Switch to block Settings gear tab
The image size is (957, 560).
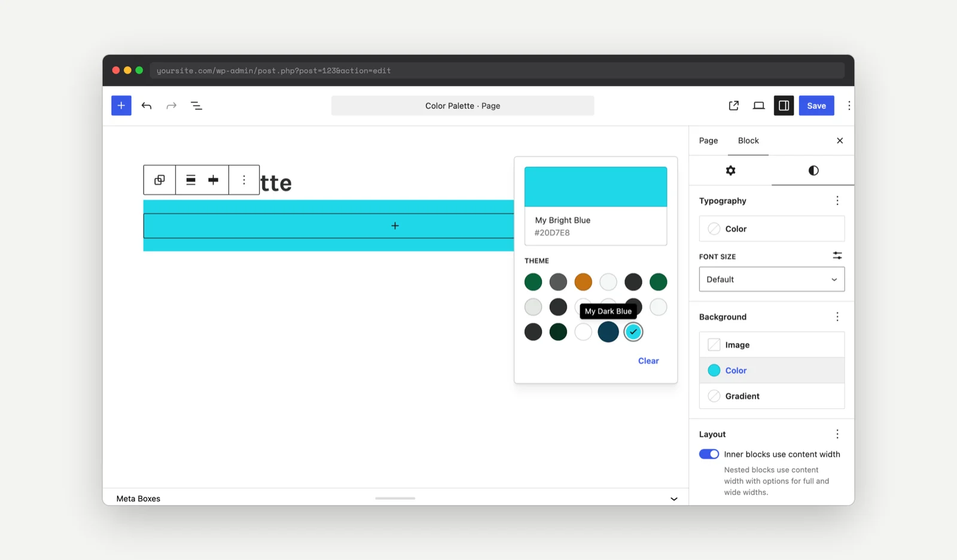(x=730, y=170)
